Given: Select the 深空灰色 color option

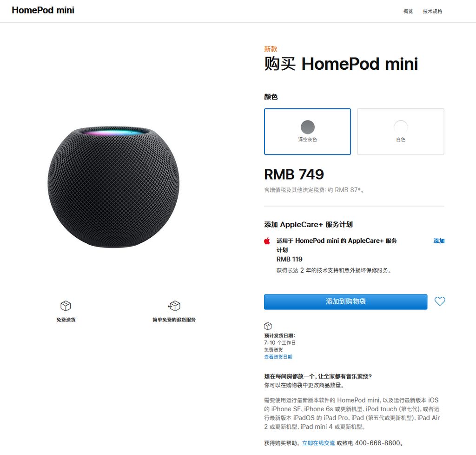Looking at the screenshot, I should pyautogui.click(x=308, y=132).
